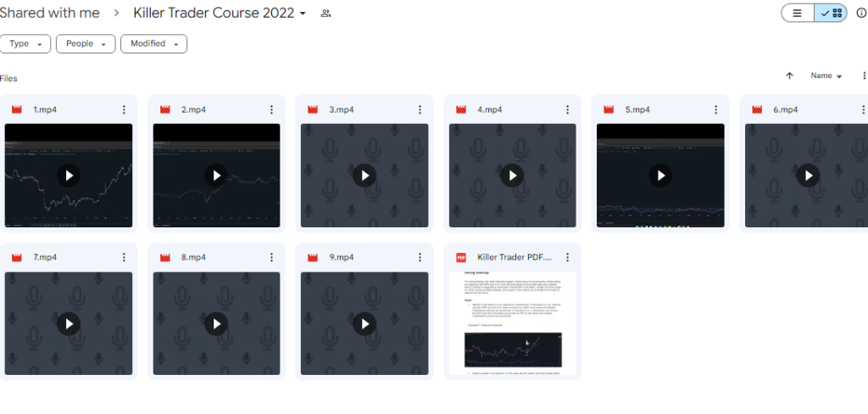Viewport: 868px width, 414px height.
Task: Click the shared folder people icon
Action: point(325,14)
